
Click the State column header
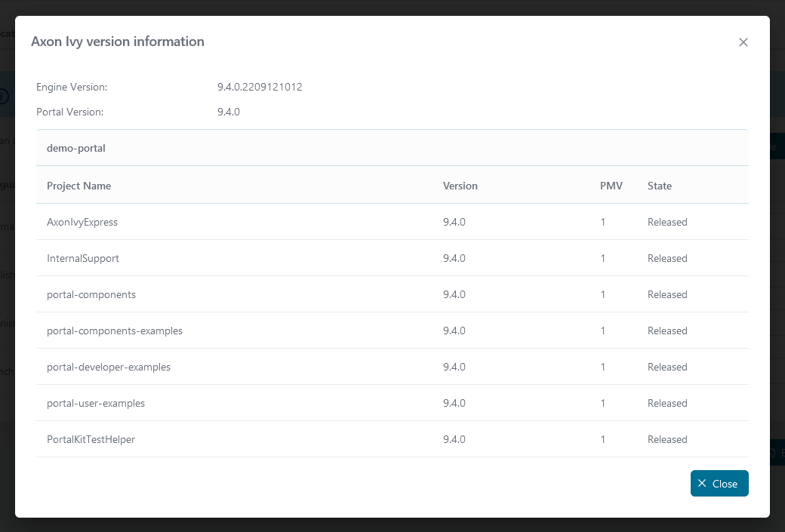pos(660,186)
